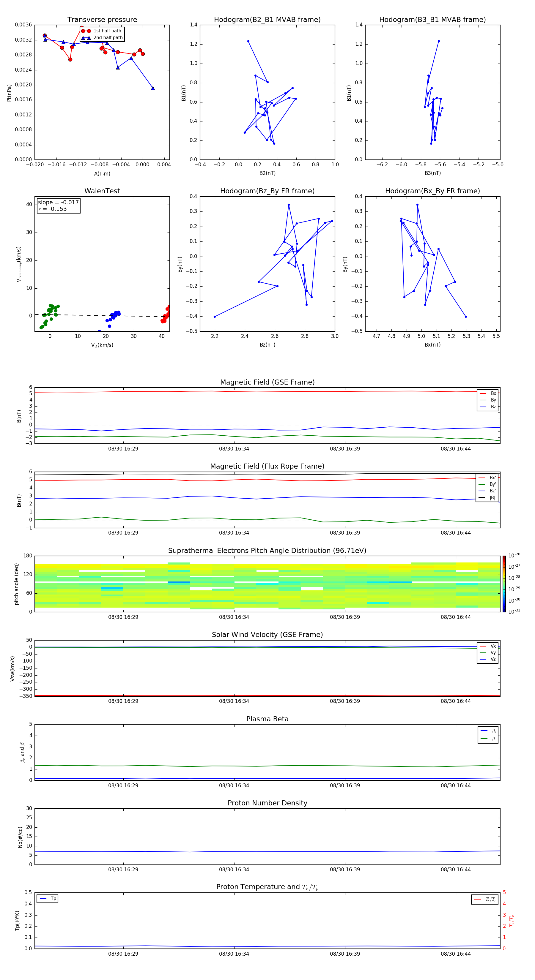This screenshot has width=535, height=980.
Task: Click the 'Hodogram(Bx_By FR frame)' title
Action: tap(432, 191)
